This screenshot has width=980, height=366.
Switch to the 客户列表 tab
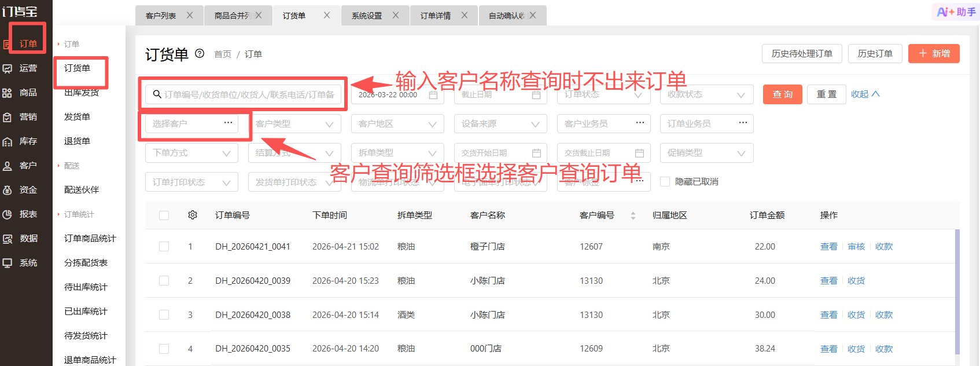161,16
